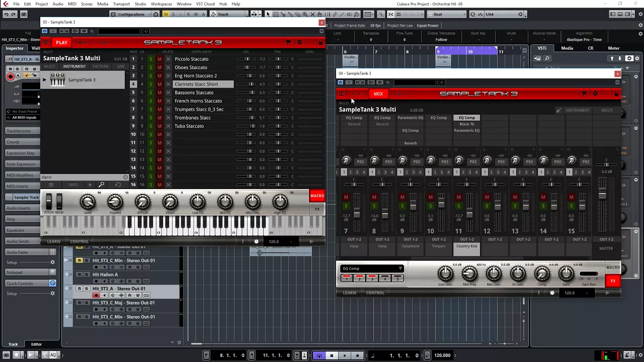Screen dimensions: 644x362
Task: Adjust the Mid Freq knob in EQ Comp panel
Action: [x=469, y=274]
